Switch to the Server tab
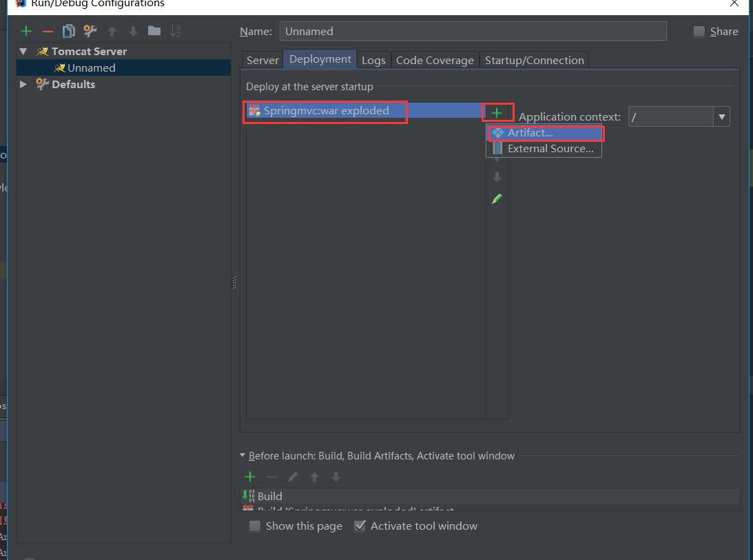The image size is (753, 560). pyautogui.click(x=262, y=61)
